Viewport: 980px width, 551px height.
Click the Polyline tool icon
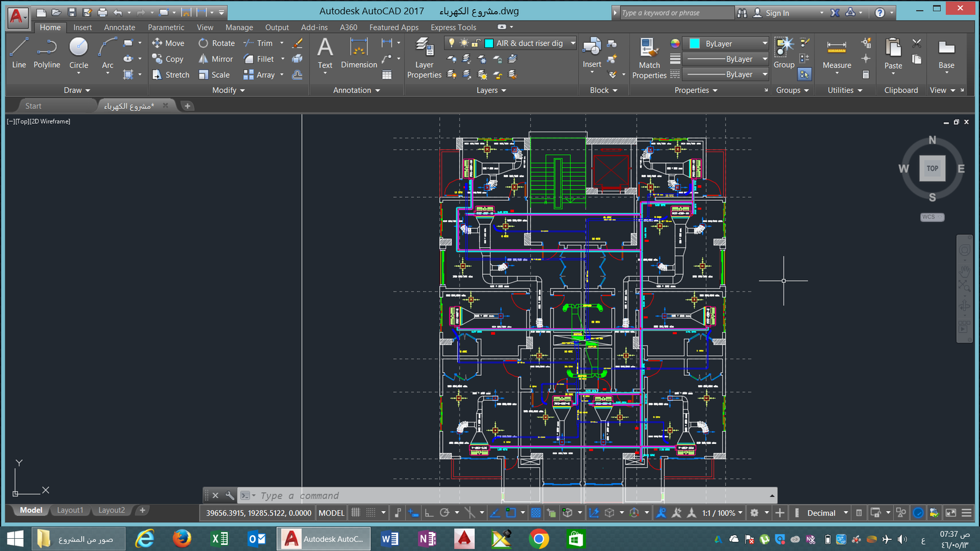[47, 48]
